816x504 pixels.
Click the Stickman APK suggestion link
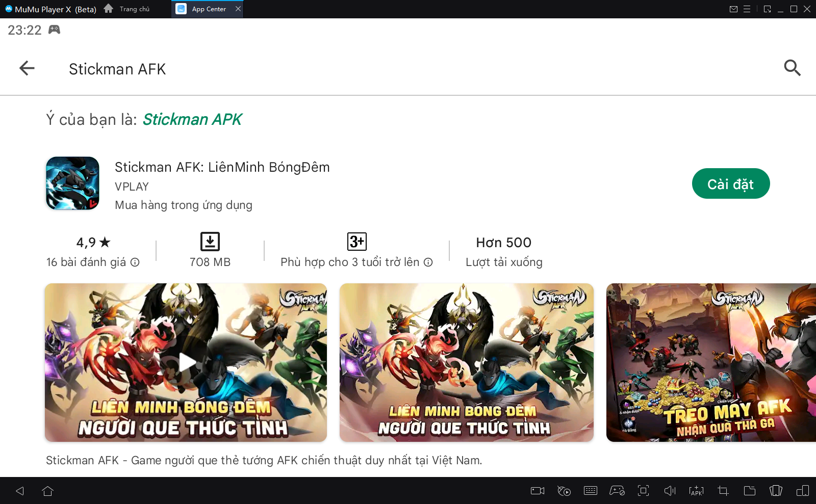pyautogui.click(x=192, y=119)
